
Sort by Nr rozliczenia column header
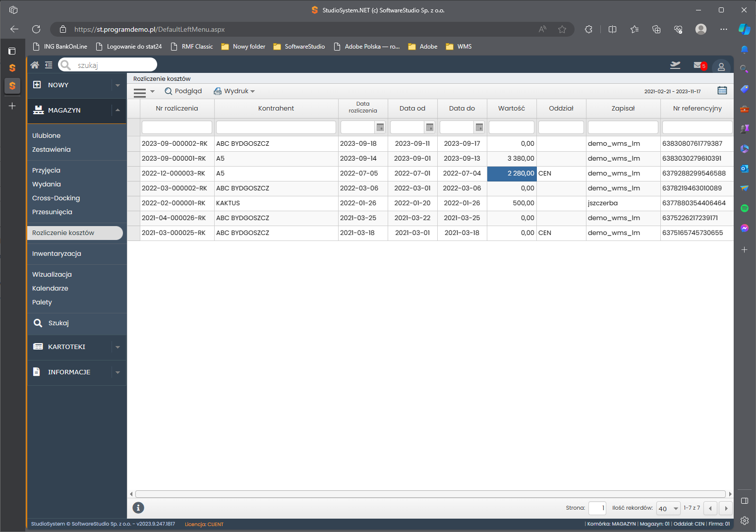coord(177,109)
